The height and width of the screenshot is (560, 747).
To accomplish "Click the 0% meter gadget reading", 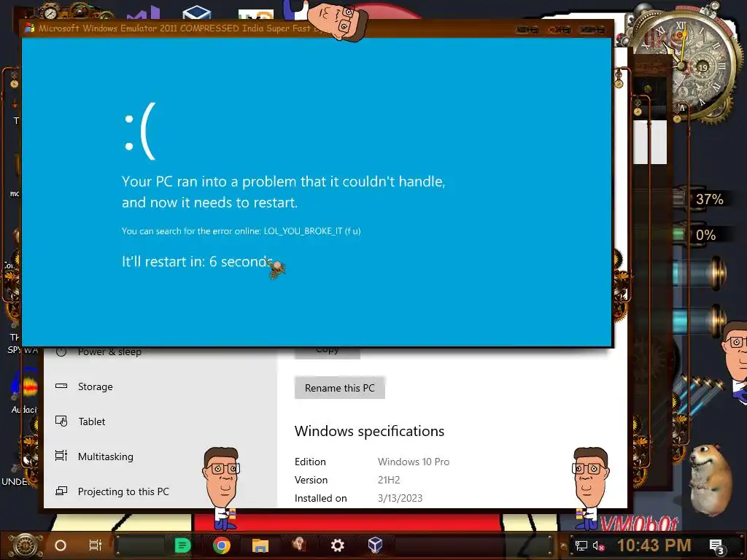I will (x=705, y=235).
